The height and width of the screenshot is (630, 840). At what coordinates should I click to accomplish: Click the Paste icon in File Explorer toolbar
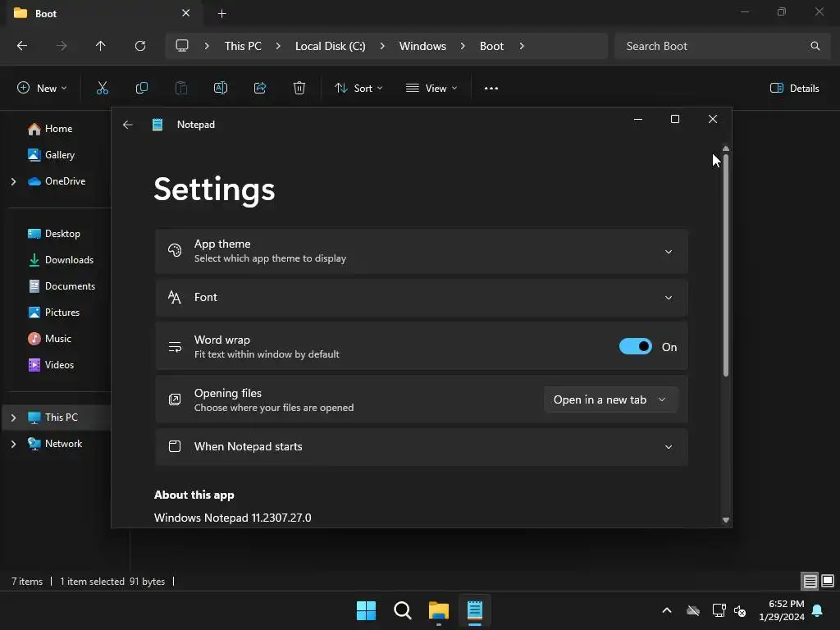181,89
